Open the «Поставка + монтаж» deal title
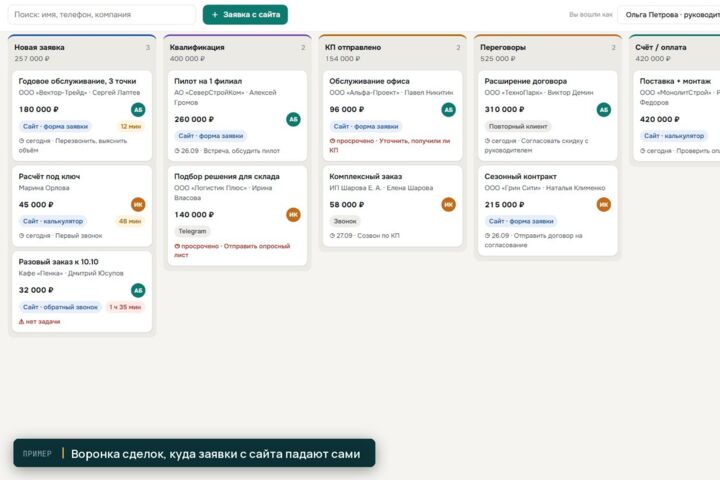This screenshot has height=480, width=720. [675, 81]
